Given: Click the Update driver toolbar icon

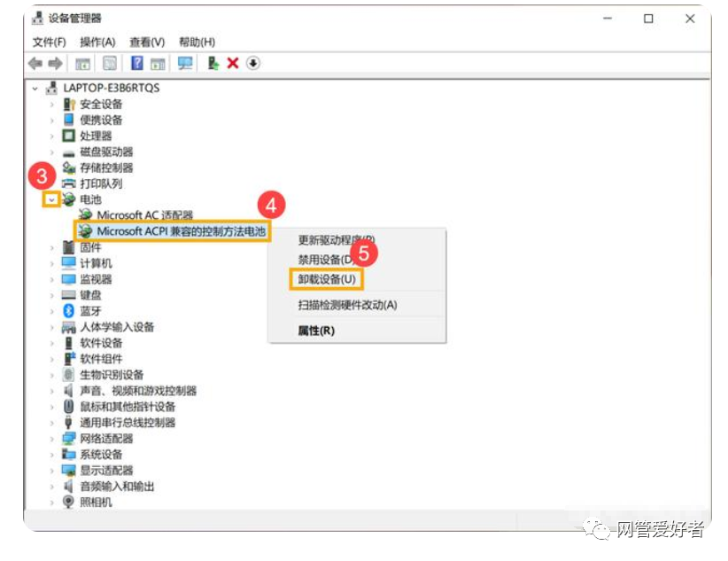Looking at the screenshot, I should coord(213,63).
